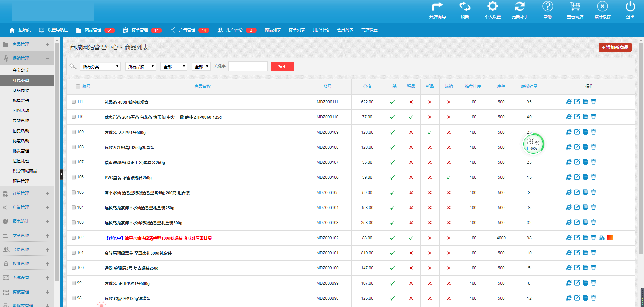Open 订单列表 in top navigation
This screenshot has width=644, height=307.
pos(297,30)
